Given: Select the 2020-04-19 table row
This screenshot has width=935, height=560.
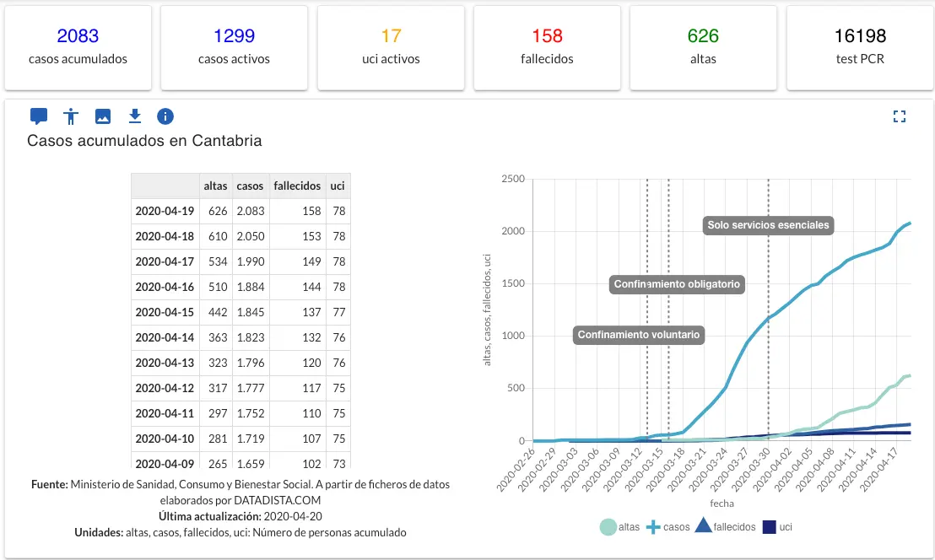Looking at the screenshot, I should (241, 211).
